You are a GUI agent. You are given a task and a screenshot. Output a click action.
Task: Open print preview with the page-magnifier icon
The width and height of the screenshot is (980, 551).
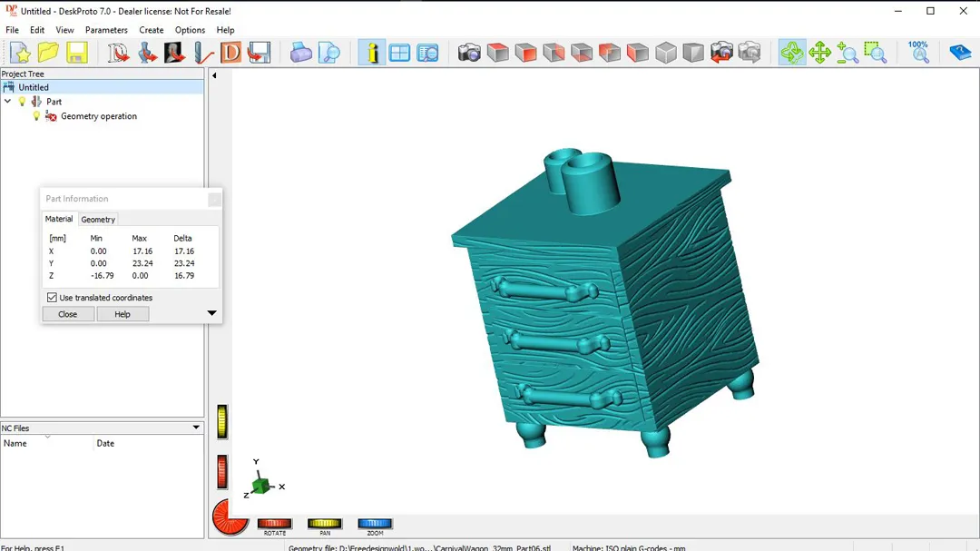[328, 53]
